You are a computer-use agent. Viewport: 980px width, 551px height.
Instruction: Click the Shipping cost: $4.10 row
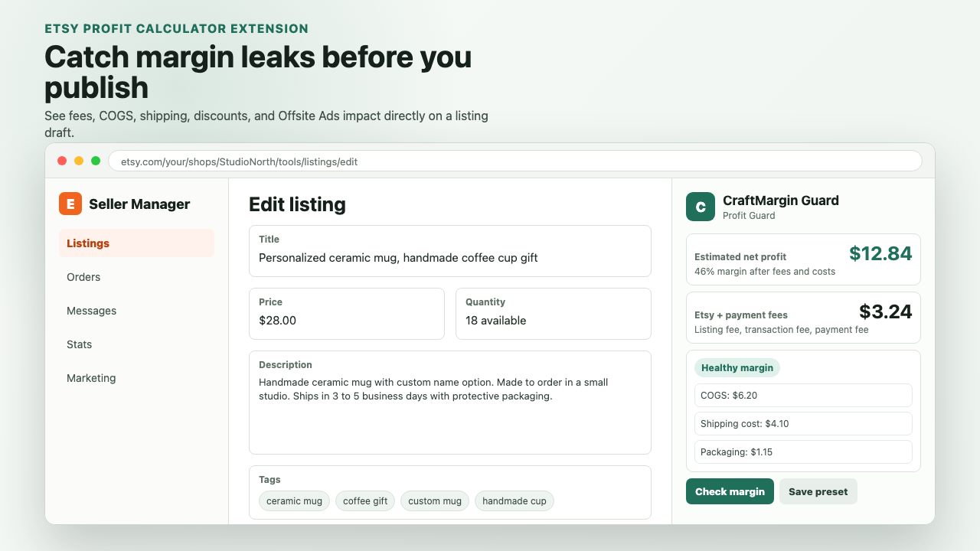[x=803, y=424]
